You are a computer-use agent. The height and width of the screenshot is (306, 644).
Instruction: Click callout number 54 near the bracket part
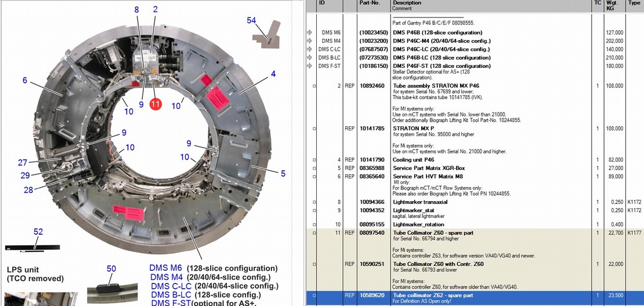(251, 20)
